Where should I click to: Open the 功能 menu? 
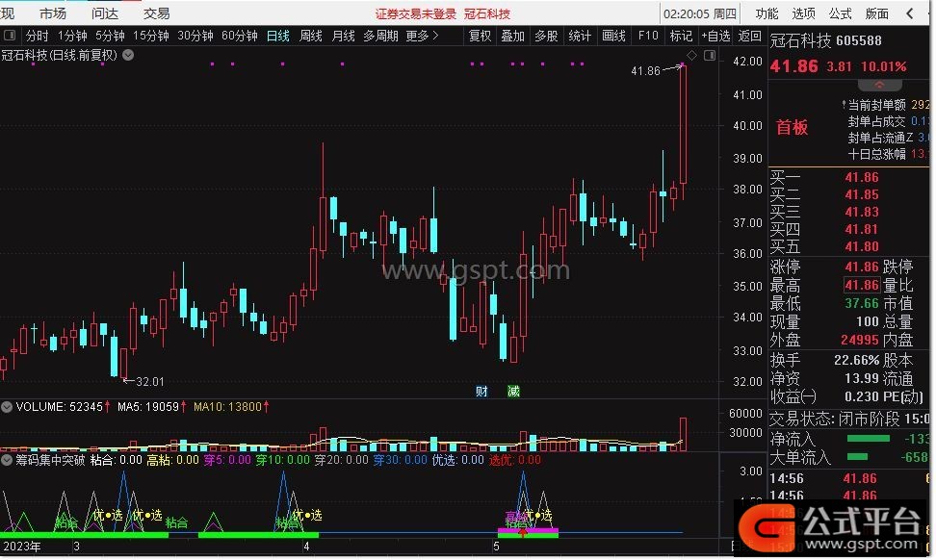pyautogui.click(x=767, y=13)
